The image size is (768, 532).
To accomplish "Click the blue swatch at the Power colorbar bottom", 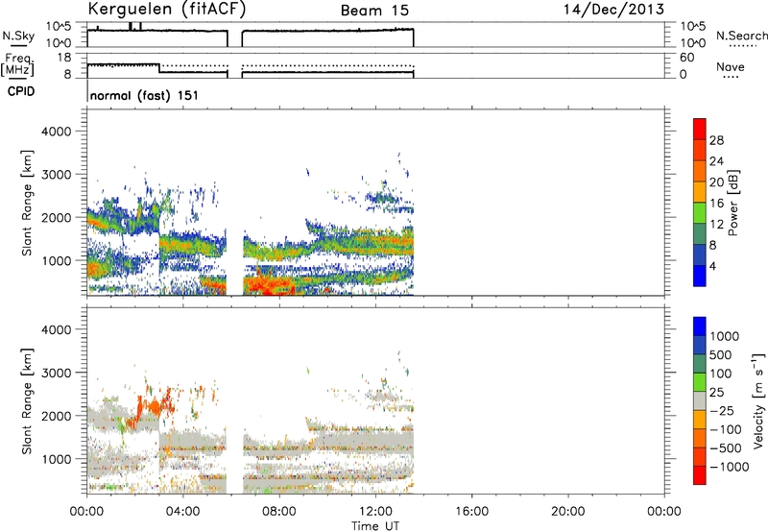I will click(x=700, y=276).
